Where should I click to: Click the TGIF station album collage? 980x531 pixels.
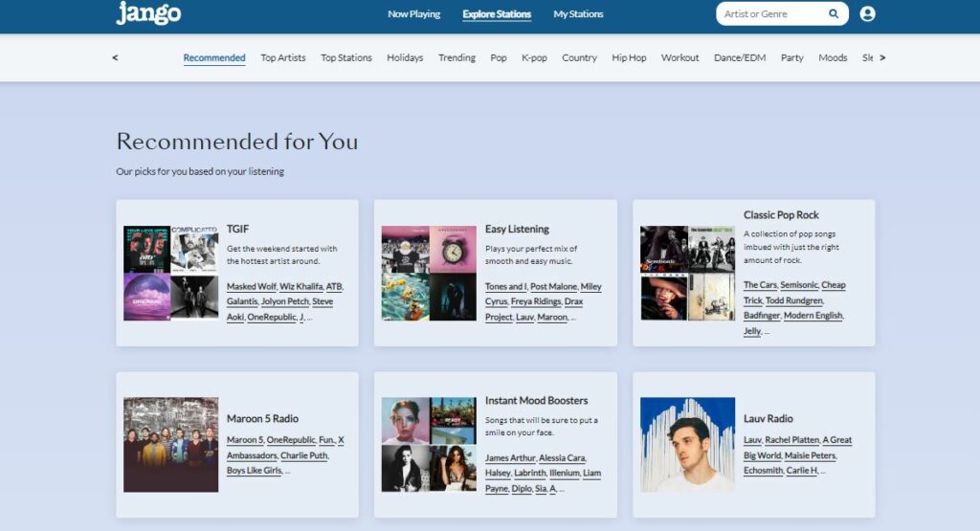(170, 273)
